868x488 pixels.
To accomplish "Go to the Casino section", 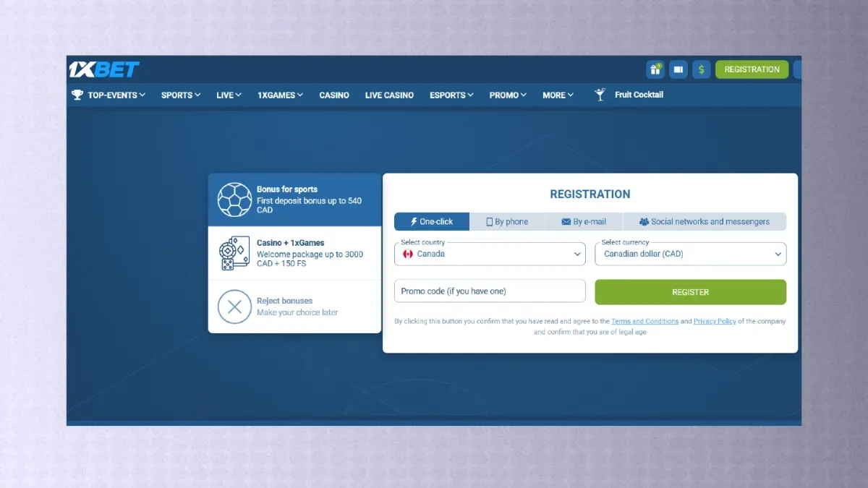I will pos(334,95).
